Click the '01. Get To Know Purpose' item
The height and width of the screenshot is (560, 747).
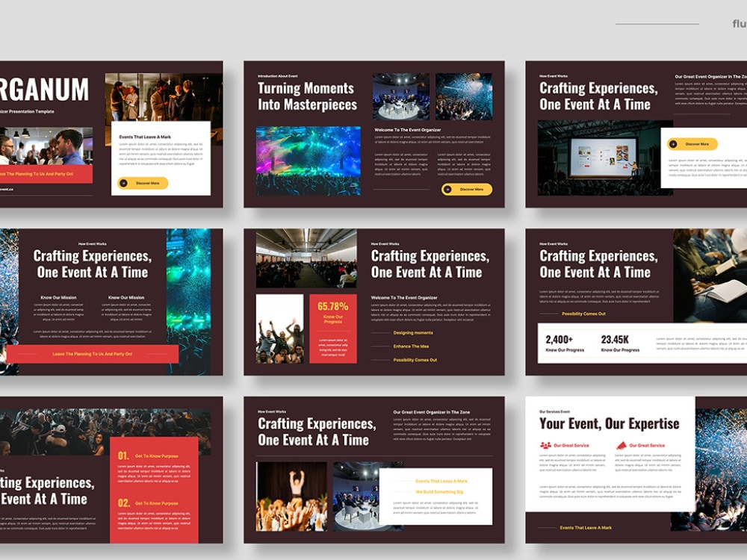[148, 455]
